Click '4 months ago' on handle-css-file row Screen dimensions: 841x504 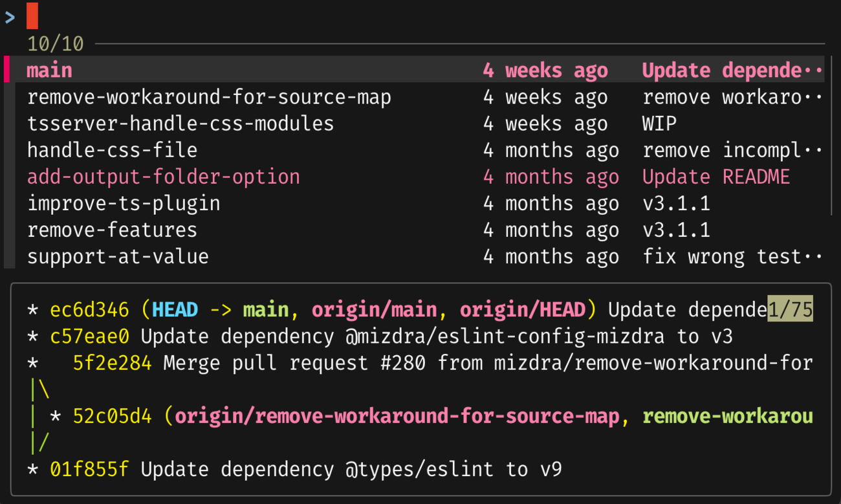(551, 150)
